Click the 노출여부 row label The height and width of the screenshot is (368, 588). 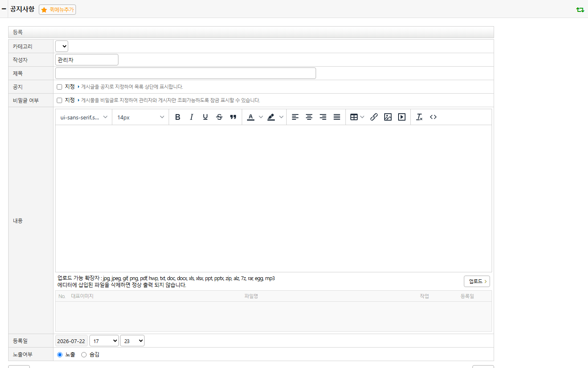click(22, 354)
